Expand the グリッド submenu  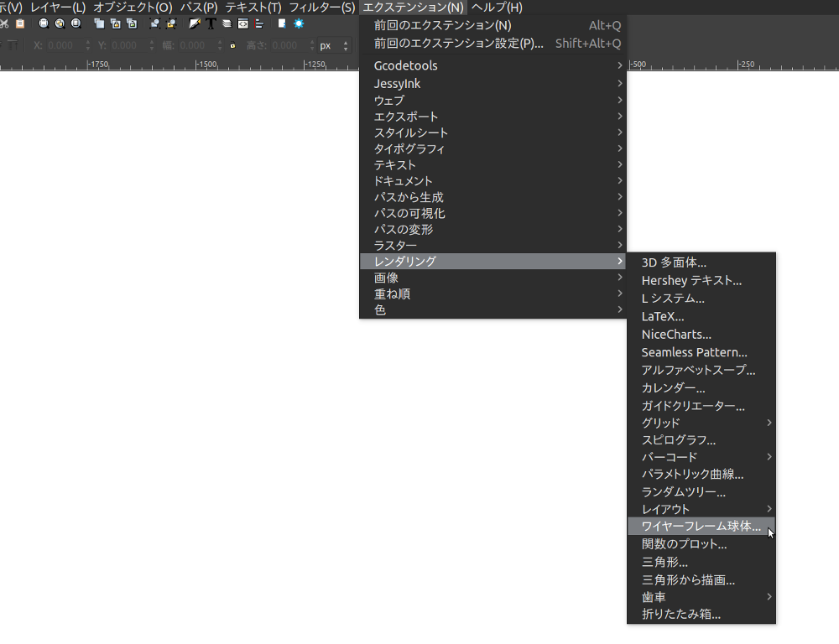coord(701,423)
